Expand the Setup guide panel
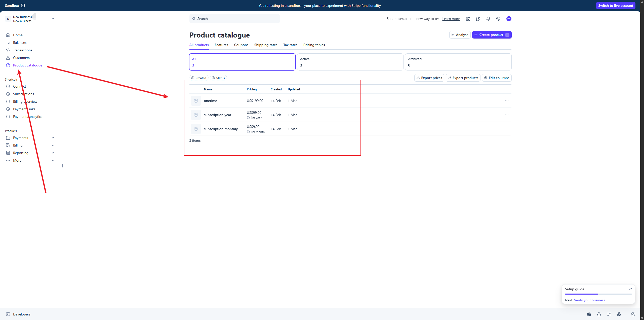This screenshot has width=644, height=320. (x=630, y=289)
